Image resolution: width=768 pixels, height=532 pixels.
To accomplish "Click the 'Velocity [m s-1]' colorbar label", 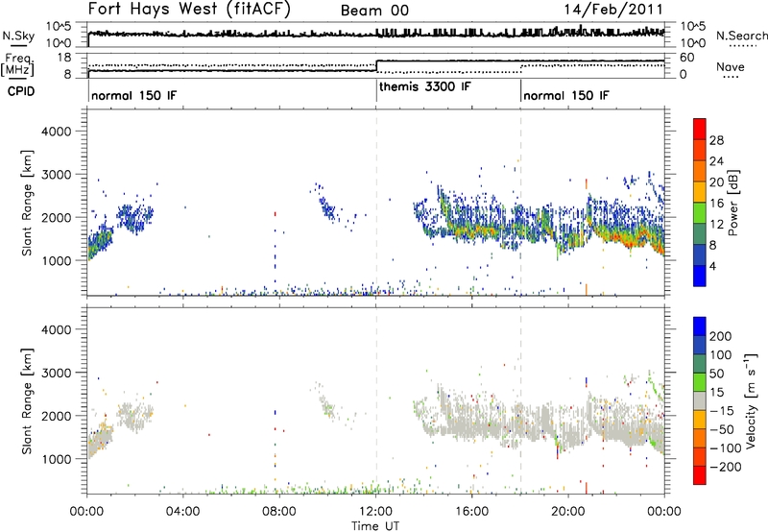I will point(750,400).
